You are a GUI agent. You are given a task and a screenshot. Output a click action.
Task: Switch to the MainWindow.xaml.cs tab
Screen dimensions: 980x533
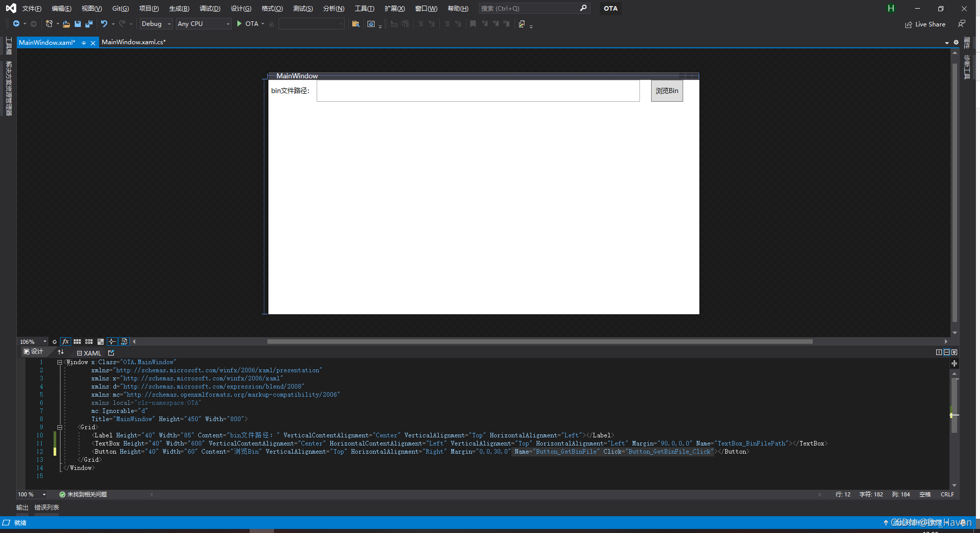pos(134,42)
